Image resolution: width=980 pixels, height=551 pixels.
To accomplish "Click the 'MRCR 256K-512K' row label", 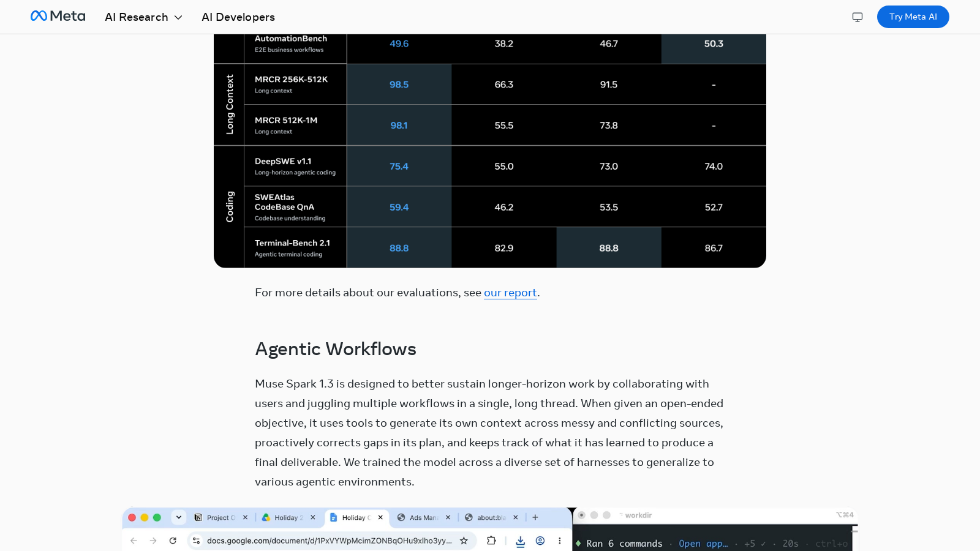I will click(x=291, y=80).
